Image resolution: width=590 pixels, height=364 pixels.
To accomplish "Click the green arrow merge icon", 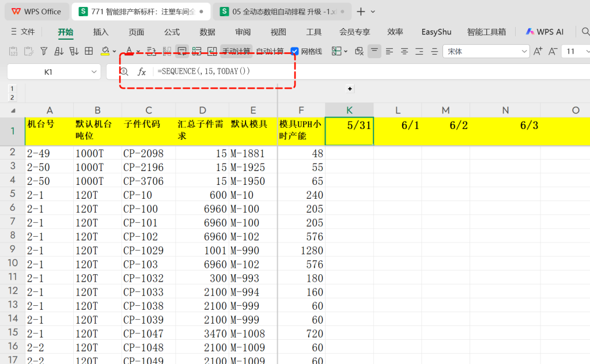I will (x=212, y=51).
